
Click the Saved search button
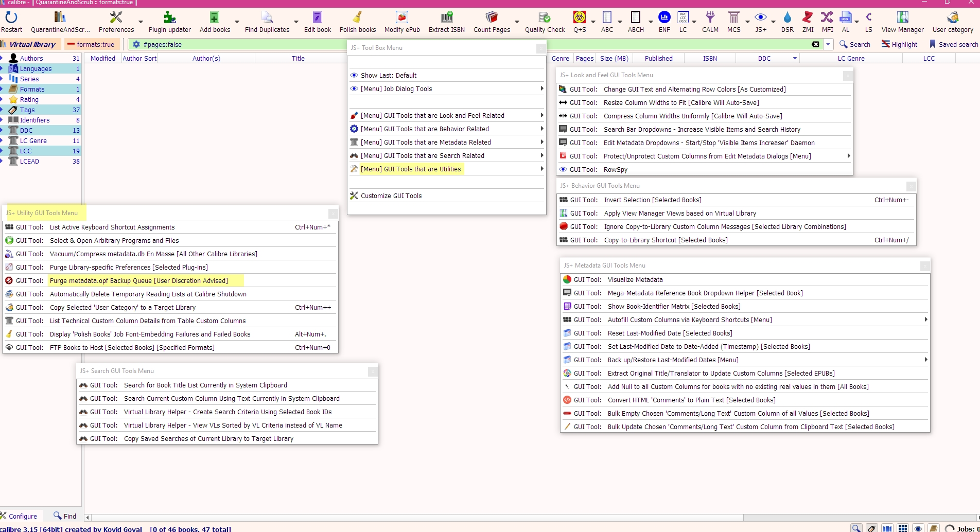coord(953,44)
